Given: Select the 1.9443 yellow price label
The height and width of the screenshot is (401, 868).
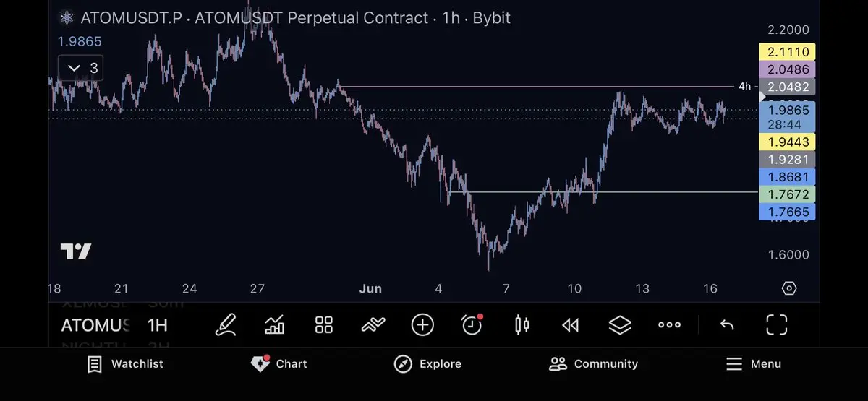Looking at the screenshot, I should click(x=787, y=142).
